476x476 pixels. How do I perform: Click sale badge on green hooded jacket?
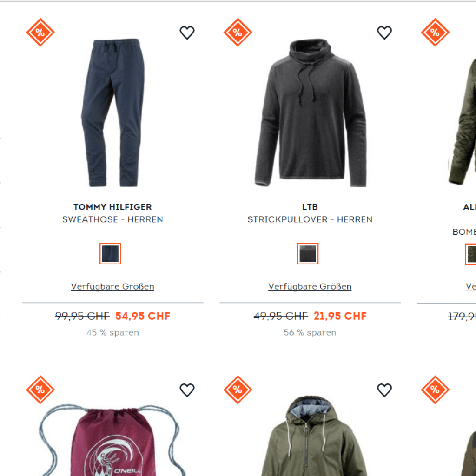[x=238, y=390]
